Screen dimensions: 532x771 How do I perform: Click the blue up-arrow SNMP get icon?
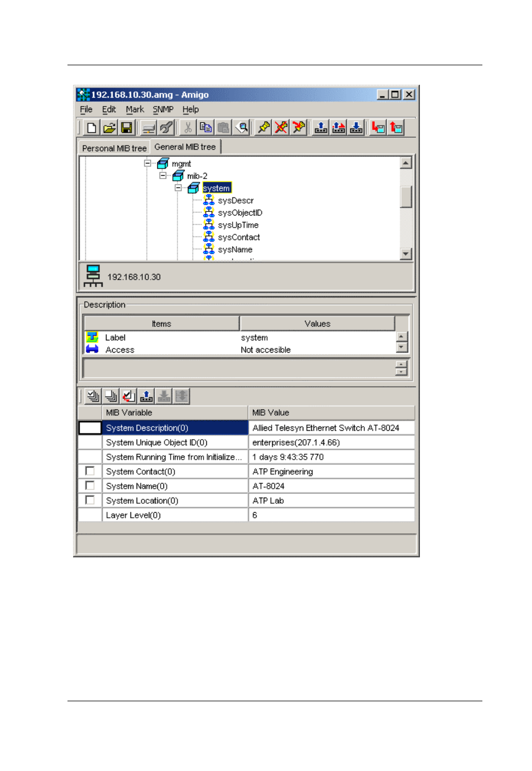[321, 128]
